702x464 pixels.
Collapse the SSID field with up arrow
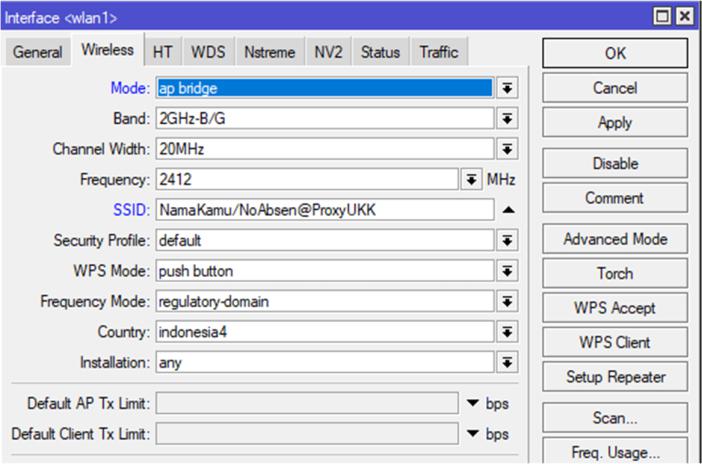(508, 211)
